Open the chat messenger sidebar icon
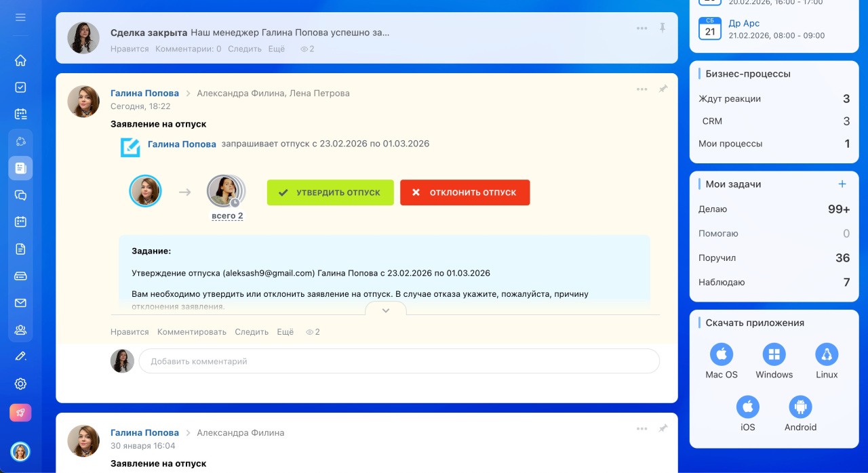868x473 pixels. (20, 195)
